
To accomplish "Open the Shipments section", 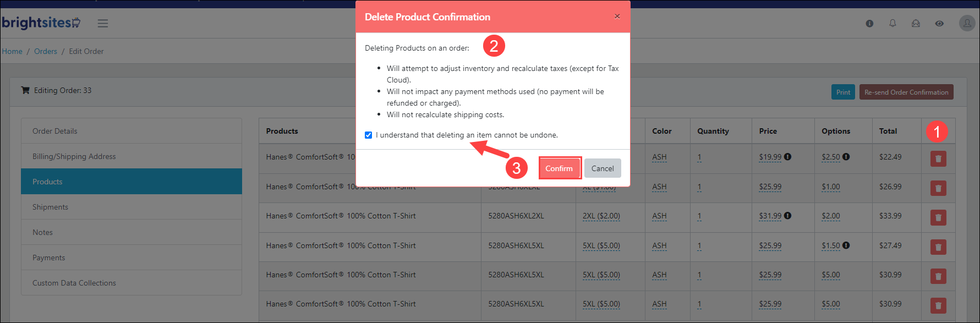I will point(132,207).
